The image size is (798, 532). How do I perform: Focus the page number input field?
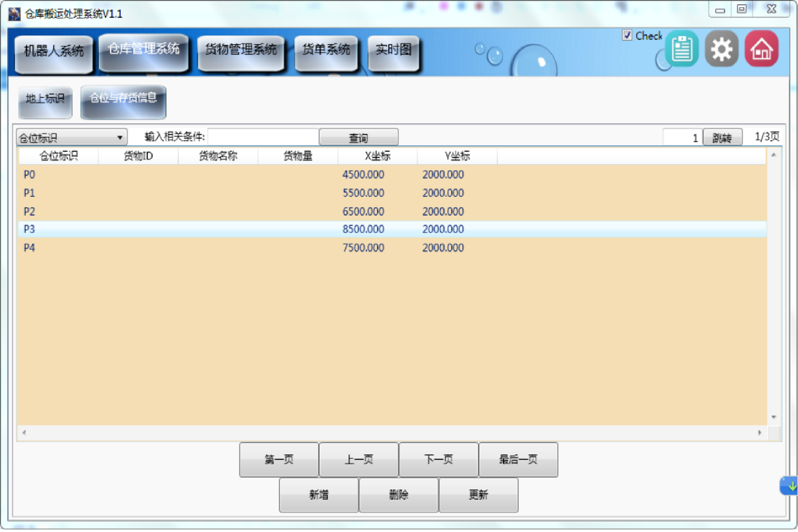683,137
